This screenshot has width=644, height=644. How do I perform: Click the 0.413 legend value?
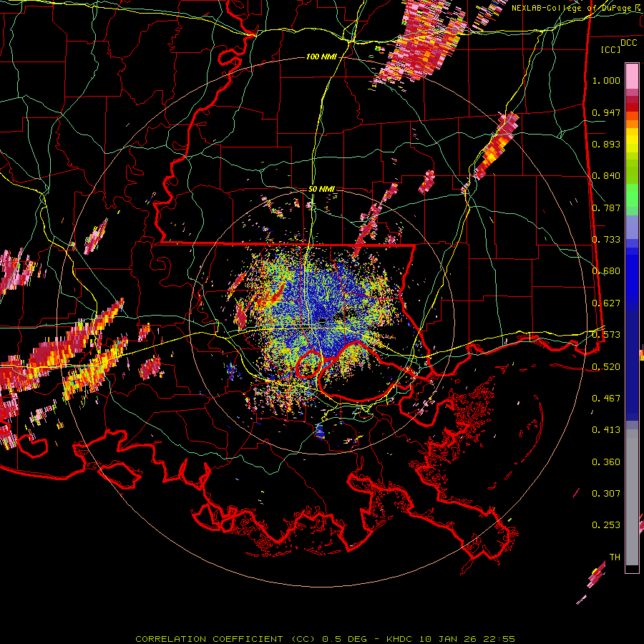606,430
